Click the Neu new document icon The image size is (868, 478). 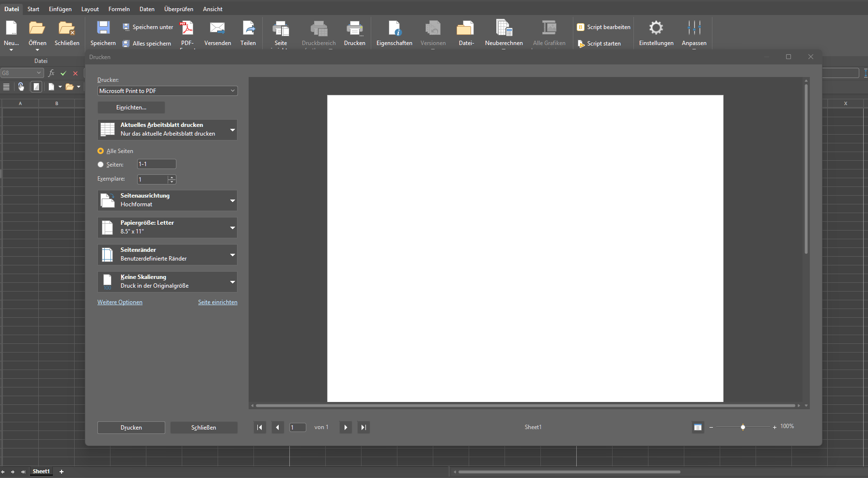(11, 28)
